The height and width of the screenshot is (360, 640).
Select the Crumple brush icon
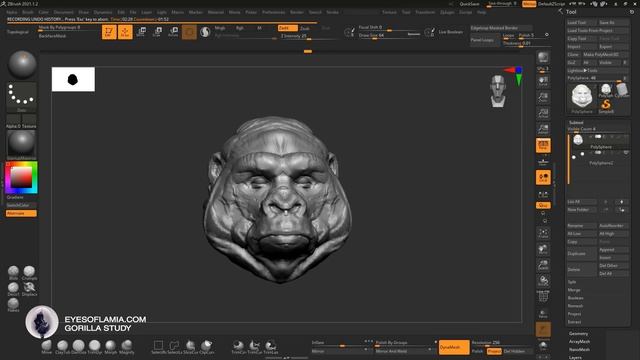29,272
